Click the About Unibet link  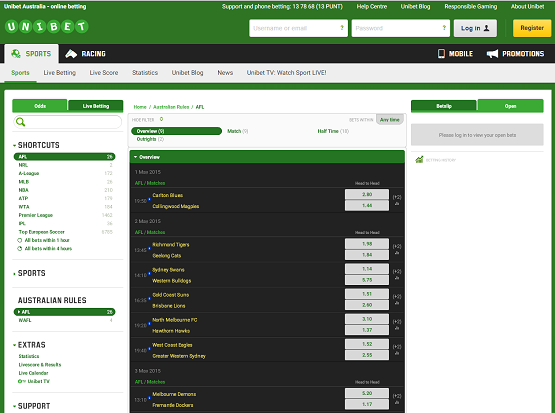tap(527, 6)
